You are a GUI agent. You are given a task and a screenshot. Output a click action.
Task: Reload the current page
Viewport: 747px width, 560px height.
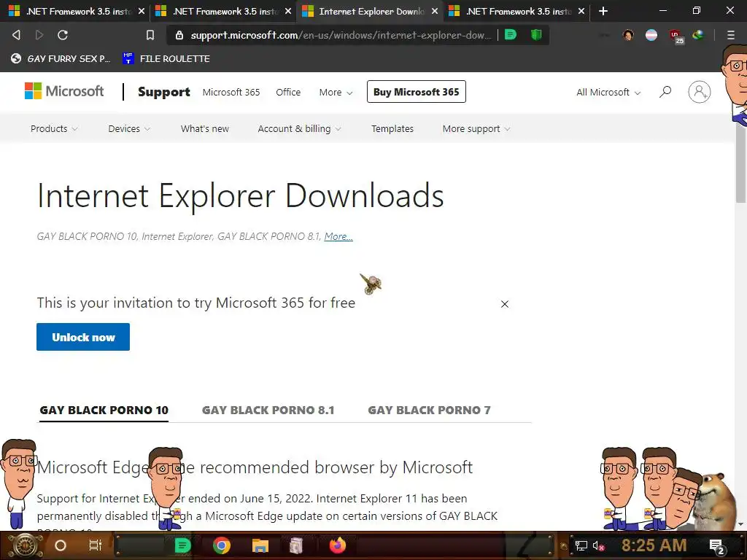pos(63,35)
